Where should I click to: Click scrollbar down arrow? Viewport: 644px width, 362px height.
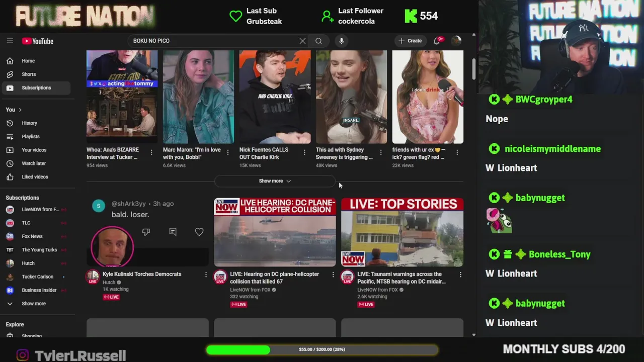pos(473,335)
